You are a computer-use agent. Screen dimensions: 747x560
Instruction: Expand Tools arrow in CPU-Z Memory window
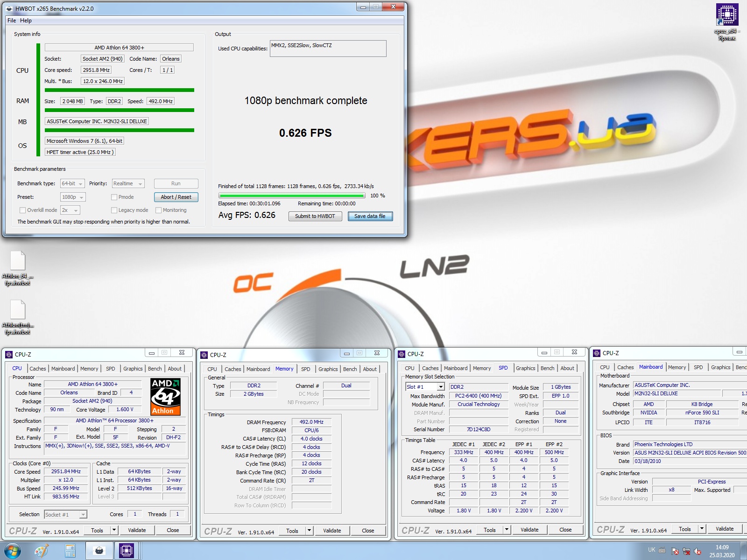click(309, 531)
